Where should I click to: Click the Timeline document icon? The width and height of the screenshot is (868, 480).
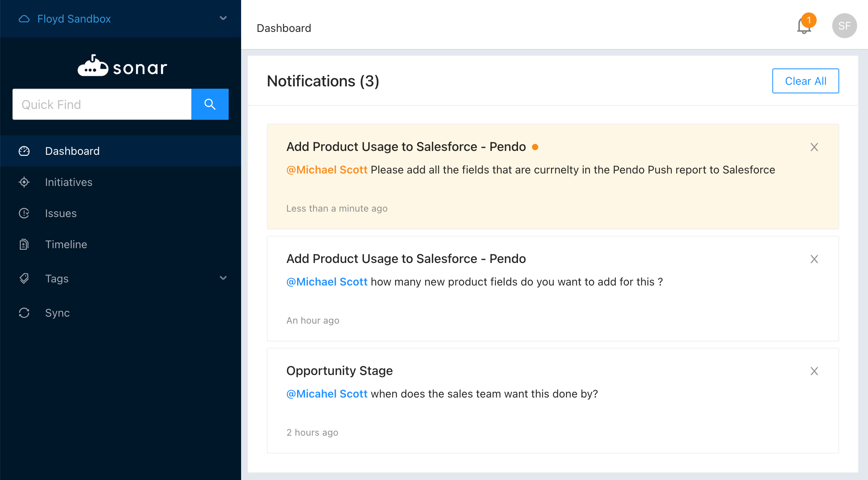(24, 244)
